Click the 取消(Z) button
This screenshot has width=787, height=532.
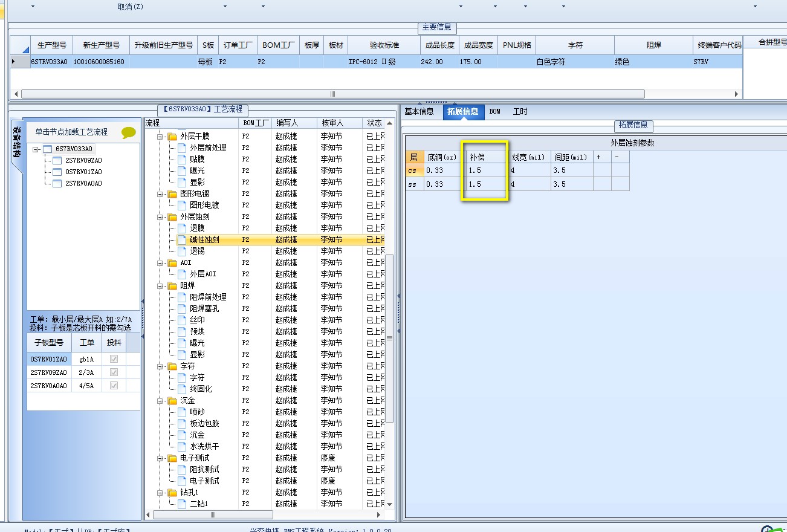point(130,7)
